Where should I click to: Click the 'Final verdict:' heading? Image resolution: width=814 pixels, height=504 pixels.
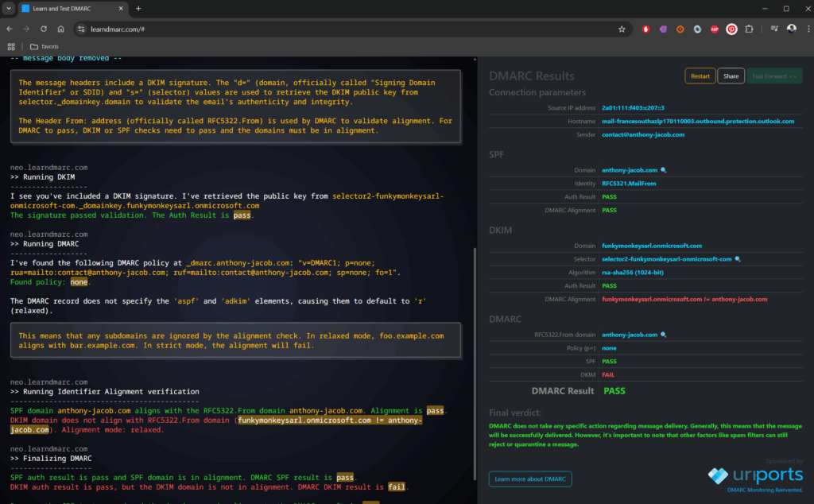click(515, 413)
